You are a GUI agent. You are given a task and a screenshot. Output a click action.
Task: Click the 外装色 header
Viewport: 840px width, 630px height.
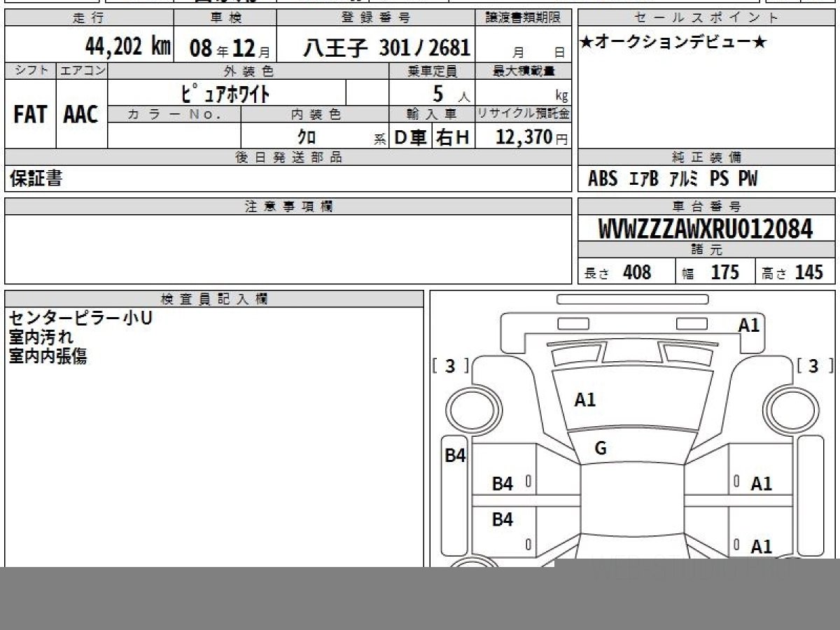pos(248,71)
